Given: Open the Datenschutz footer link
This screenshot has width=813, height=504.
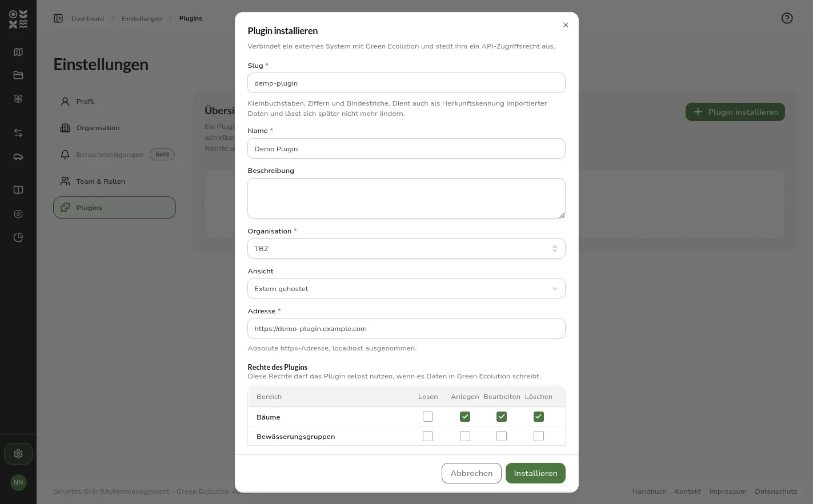Looking at the screenshot, I should pos(776,491).
